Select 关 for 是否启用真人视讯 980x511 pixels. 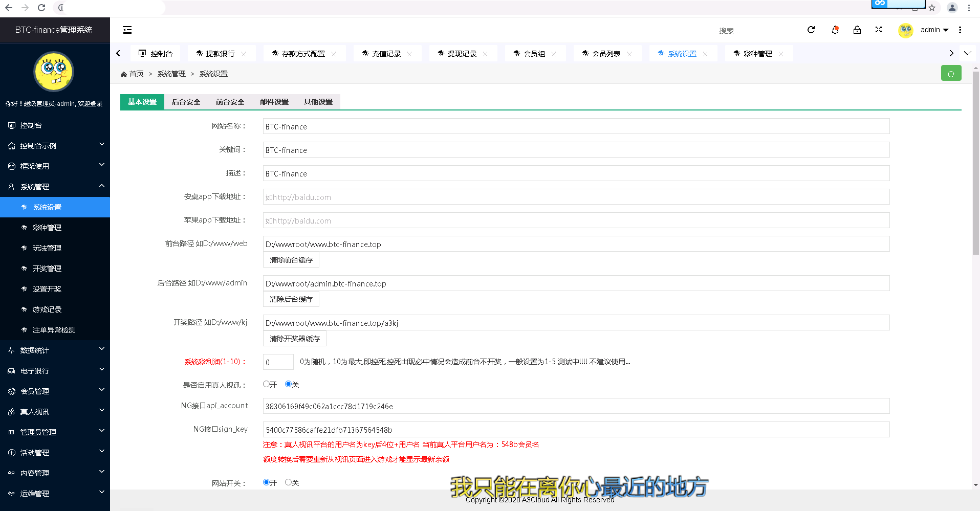click(289, 384)
